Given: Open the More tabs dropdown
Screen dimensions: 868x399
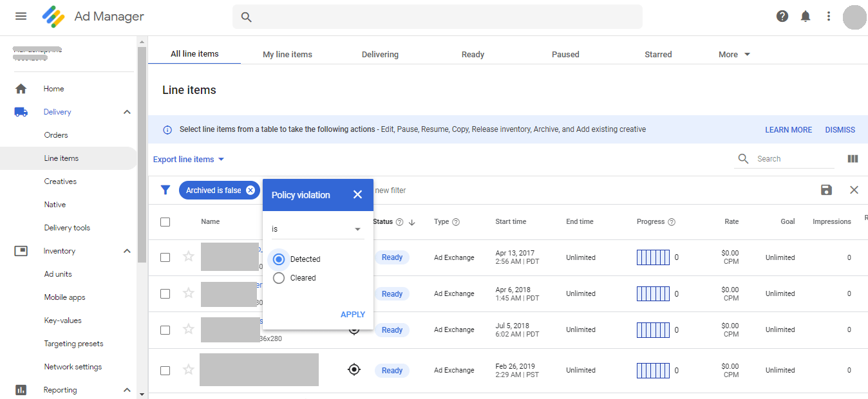Looking at the screenshot, I should pos(734,55).
